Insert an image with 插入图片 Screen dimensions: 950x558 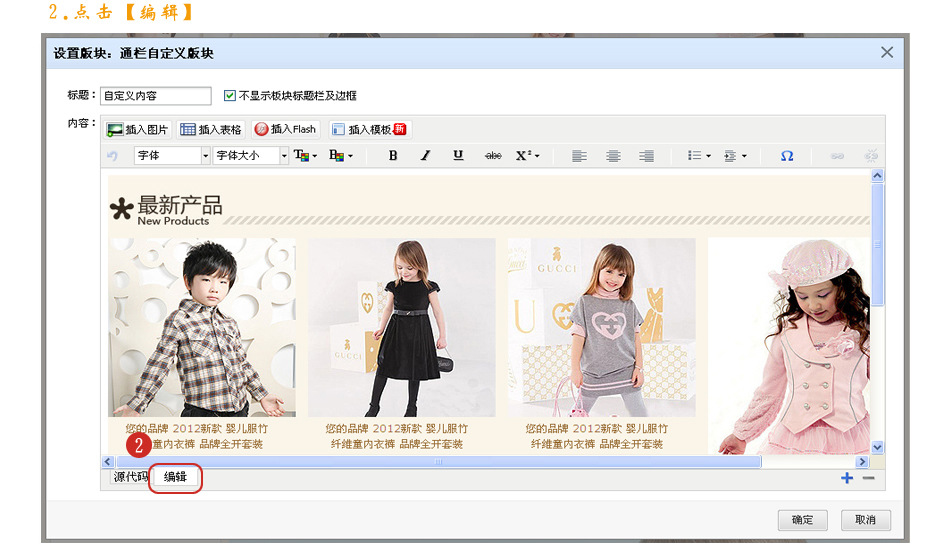click(x=138, y=130)
